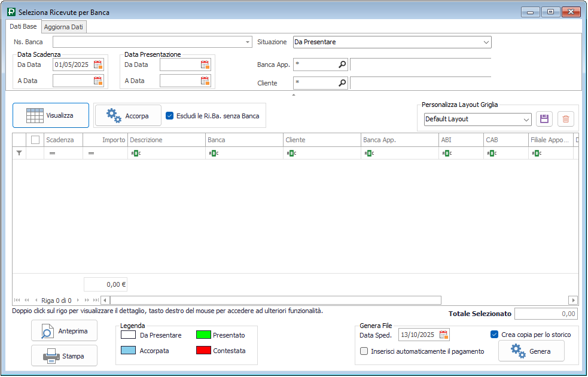
Task: Open calendar for Data Scadenza A Data
Action: [98, 81]
